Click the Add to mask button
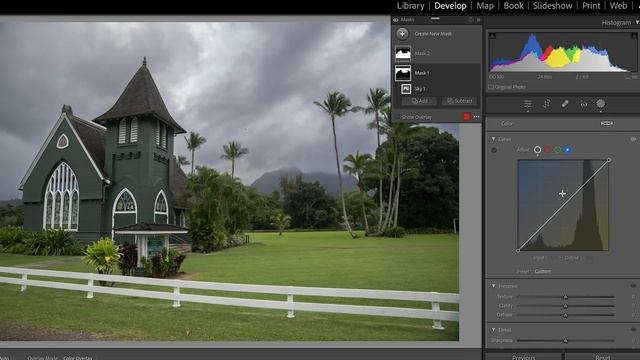Screen dimensions: 640x360 point(419,101)
